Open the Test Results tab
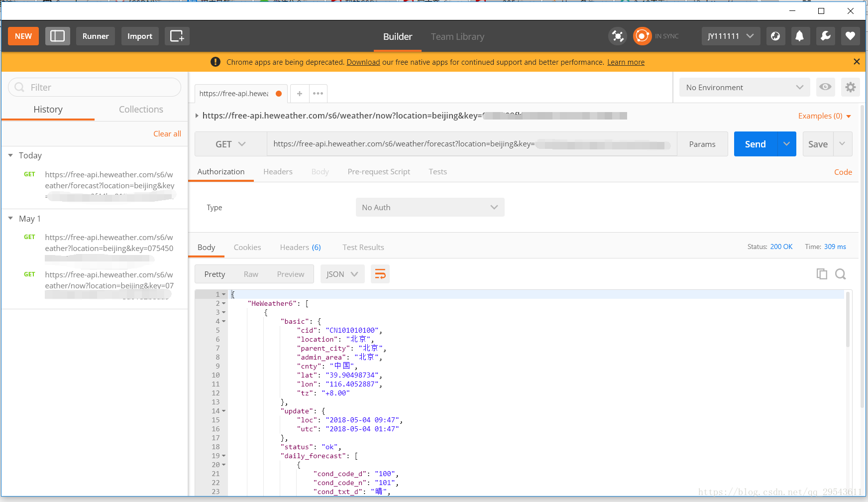Image resolution: width=868 pixels, height=502 pixels. pyautogui.click(x=363, y=247)
